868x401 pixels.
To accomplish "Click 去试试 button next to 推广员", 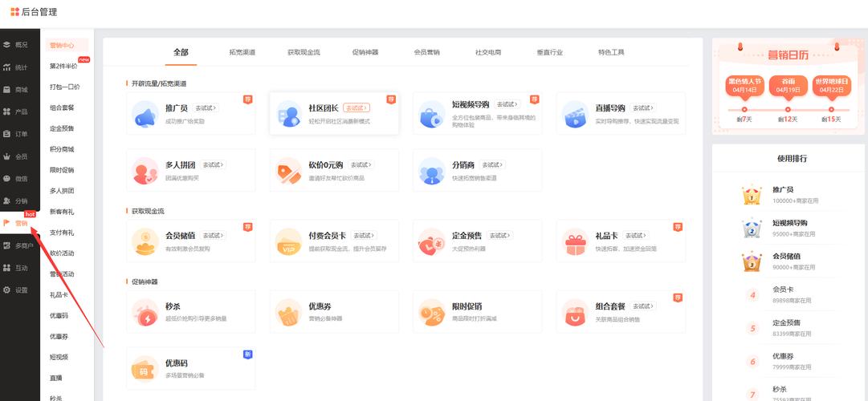I will pos(206,107).
